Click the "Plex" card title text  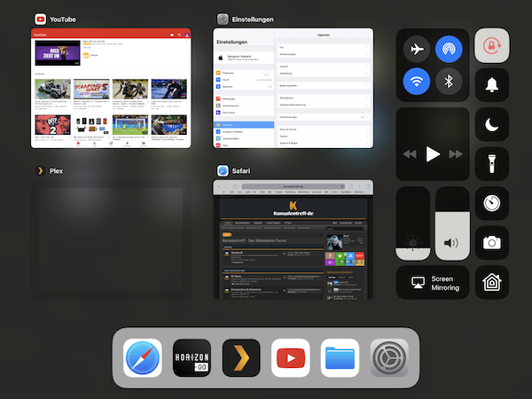coord(56,171)
